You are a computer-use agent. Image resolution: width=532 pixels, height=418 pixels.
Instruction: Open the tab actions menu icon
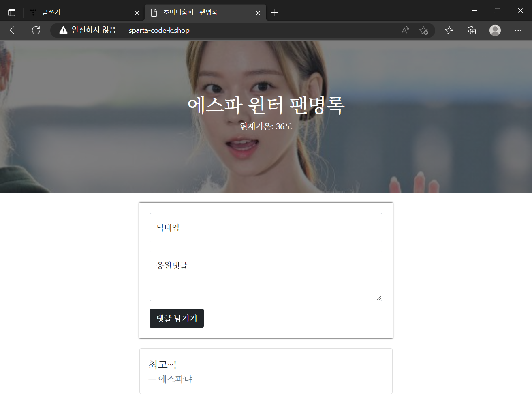click(12, 13)
